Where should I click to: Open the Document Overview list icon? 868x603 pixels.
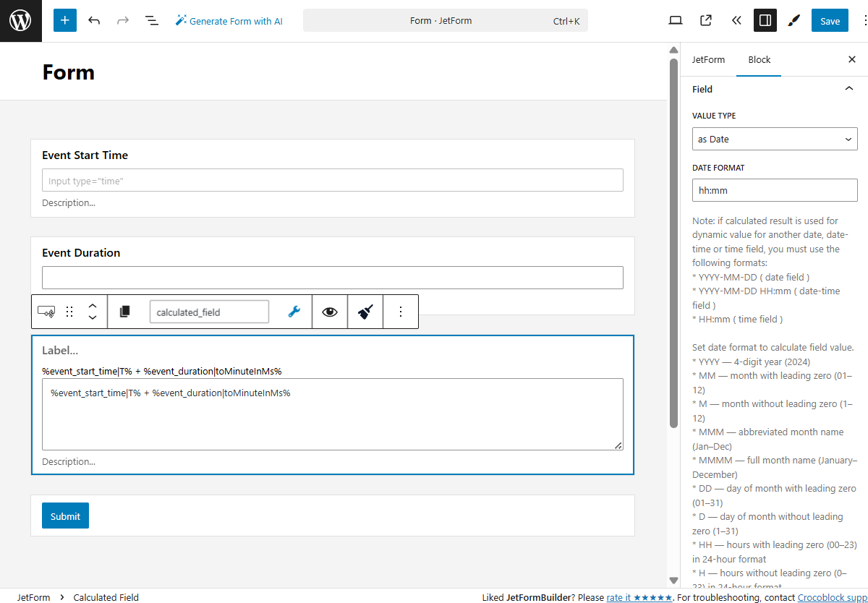[x=151, y=20]
